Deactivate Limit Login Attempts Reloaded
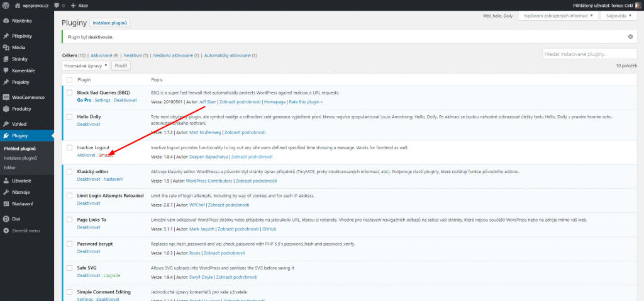644x301 pixels. [x=88, y=203]
